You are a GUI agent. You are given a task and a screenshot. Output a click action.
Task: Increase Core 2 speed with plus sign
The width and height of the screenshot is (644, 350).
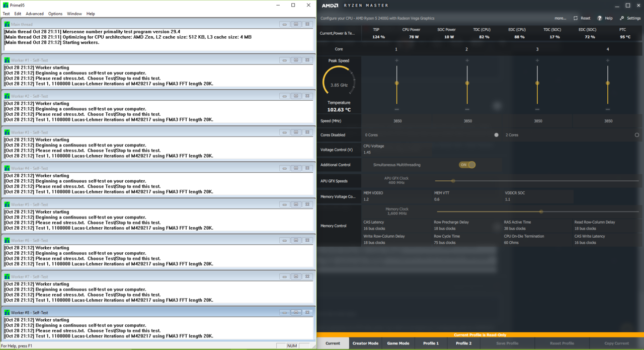[467, 60]
